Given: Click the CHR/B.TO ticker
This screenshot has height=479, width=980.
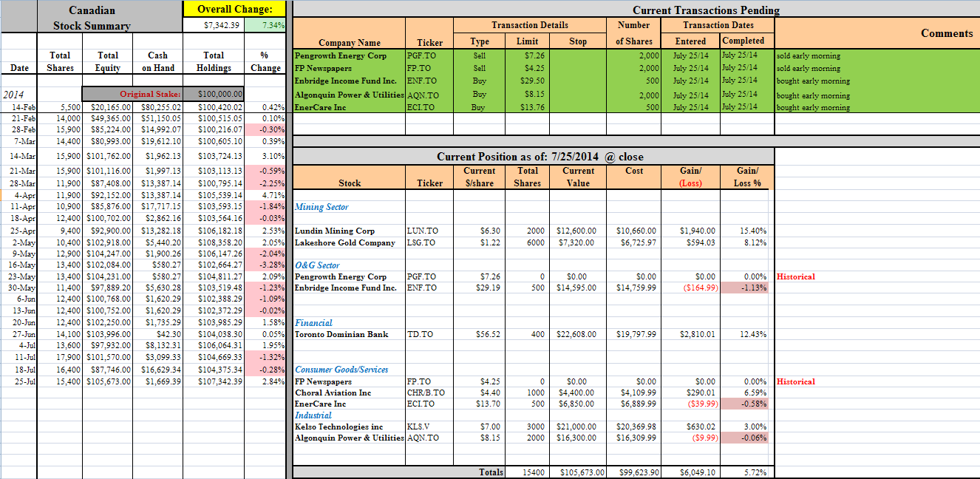Looking at the screenshot, I should click(x=425, y=393).
